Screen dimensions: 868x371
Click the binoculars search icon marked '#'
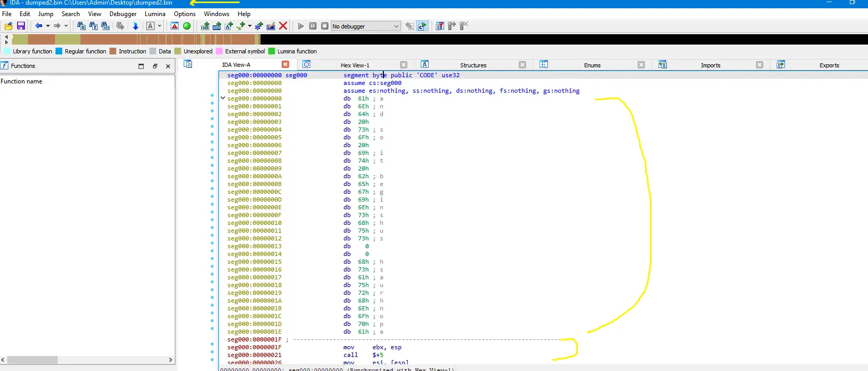[81, 26]
